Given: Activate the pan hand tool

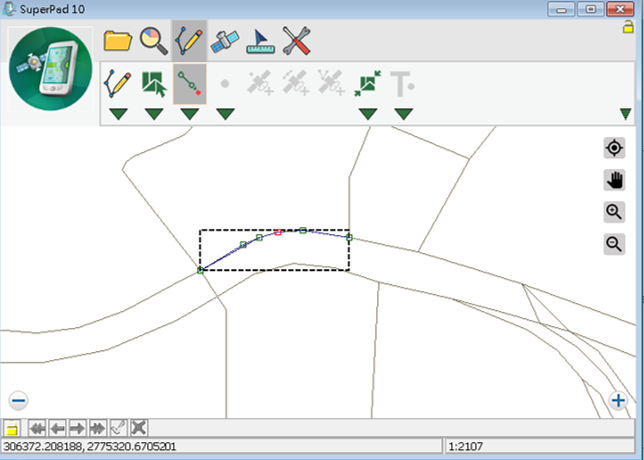Looking at the screenshot, I should [614, 180].
